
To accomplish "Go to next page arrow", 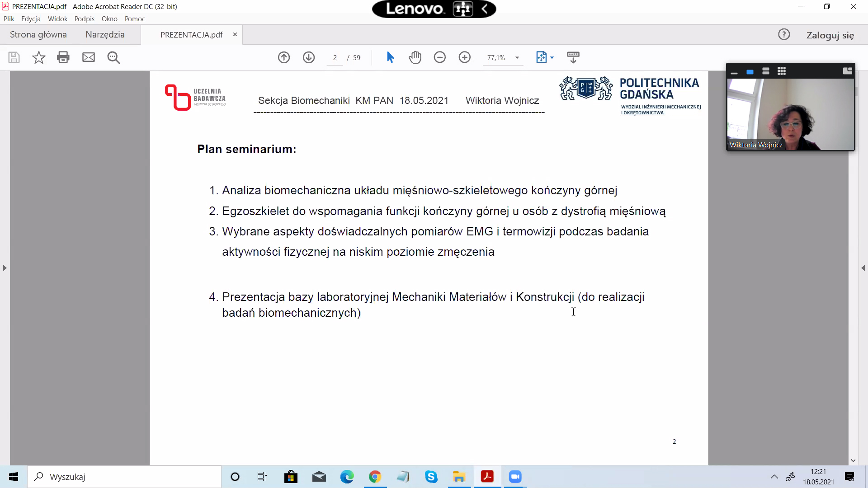I will [x=309, y=57].
